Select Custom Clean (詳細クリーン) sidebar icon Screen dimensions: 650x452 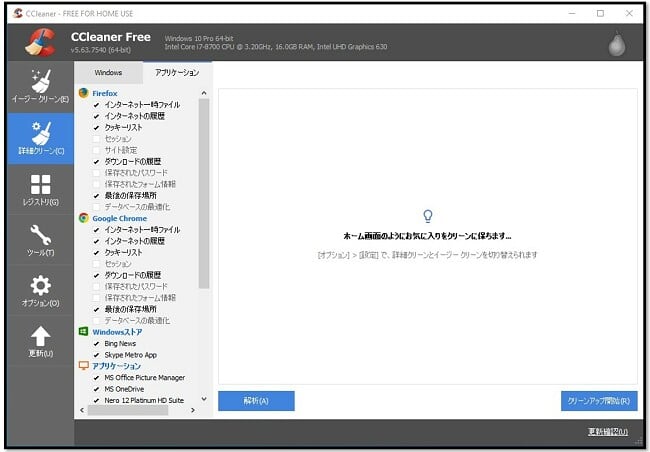pyautogui.click(x=40, y=139)
